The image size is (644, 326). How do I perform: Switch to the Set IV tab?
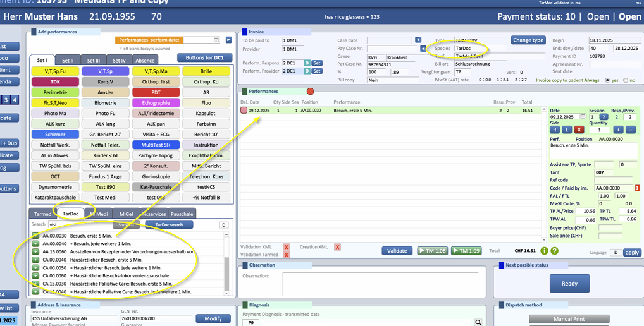(x=119, y=60)
